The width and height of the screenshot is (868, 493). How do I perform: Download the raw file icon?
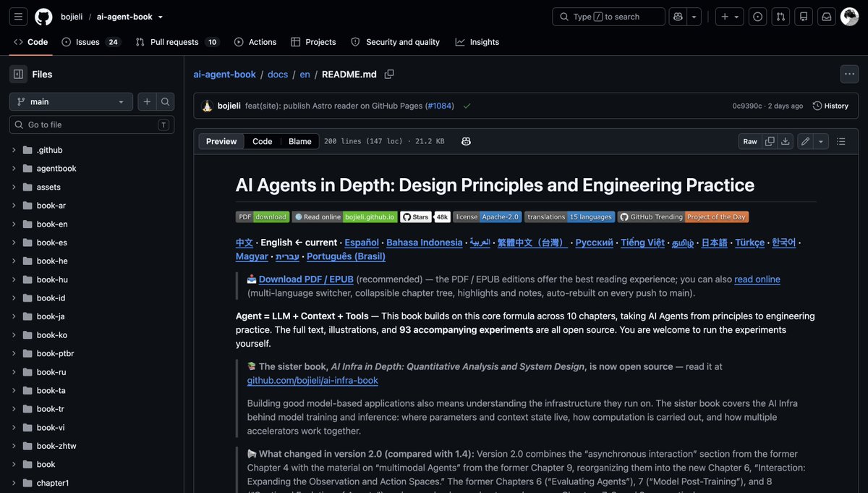click(x=785, y=141)
